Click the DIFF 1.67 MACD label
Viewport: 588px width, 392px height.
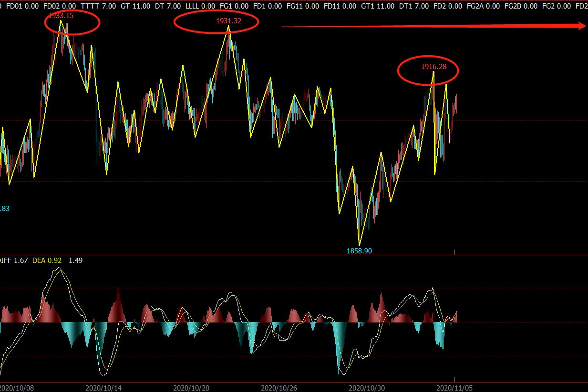point(14,261)
